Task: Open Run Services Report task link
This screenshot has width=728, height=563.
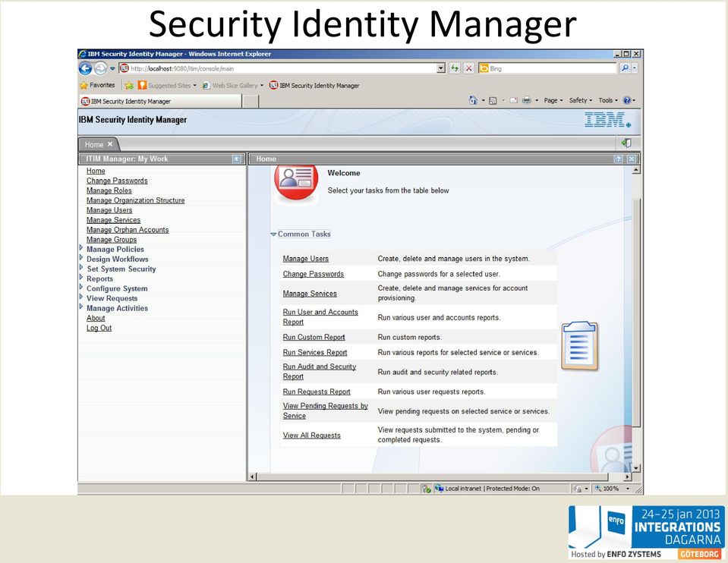Action: click(x=315, y=352)
